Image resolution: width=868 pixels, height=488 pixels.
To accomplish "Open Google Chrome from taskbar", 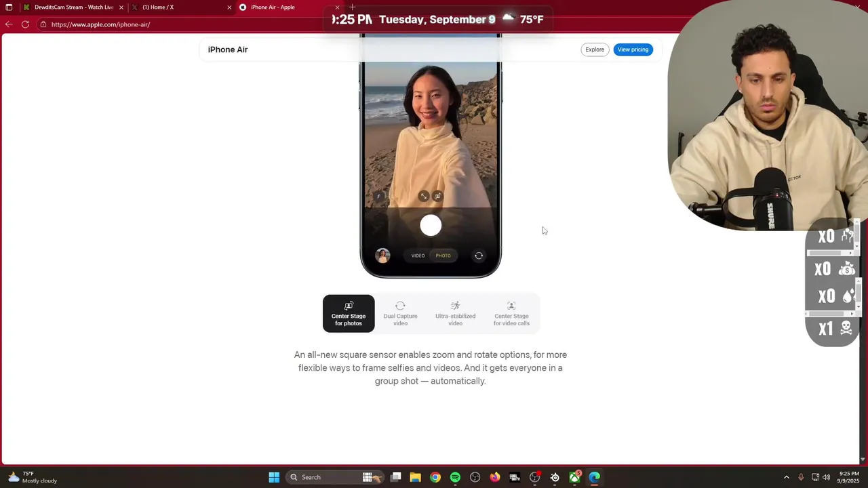I will [435, 477].
